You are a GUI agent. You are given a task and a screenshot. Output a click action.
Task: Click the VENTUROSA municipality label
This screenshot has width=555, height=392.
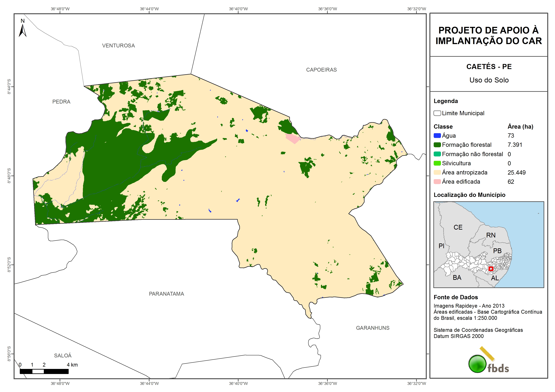[x=118, y=46]
